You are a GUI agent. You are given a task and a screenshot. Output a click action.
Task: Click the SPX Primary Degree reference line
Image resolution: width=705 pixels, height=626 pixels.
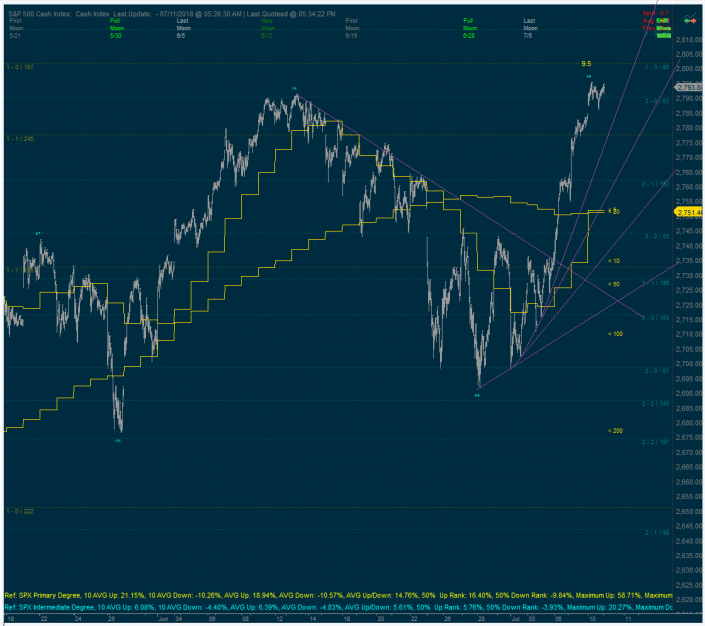click(338, 595)
